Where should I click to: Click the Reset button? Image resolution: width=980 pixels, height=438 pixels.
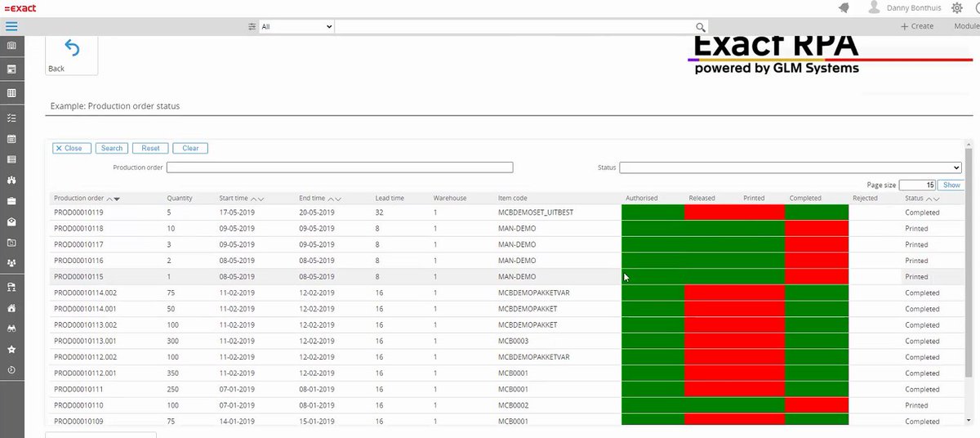click(x=150, y=148)
